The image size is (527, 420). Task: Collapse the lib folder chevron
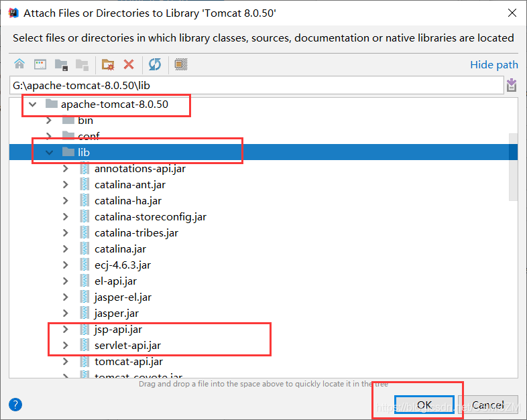pos(49,153)
